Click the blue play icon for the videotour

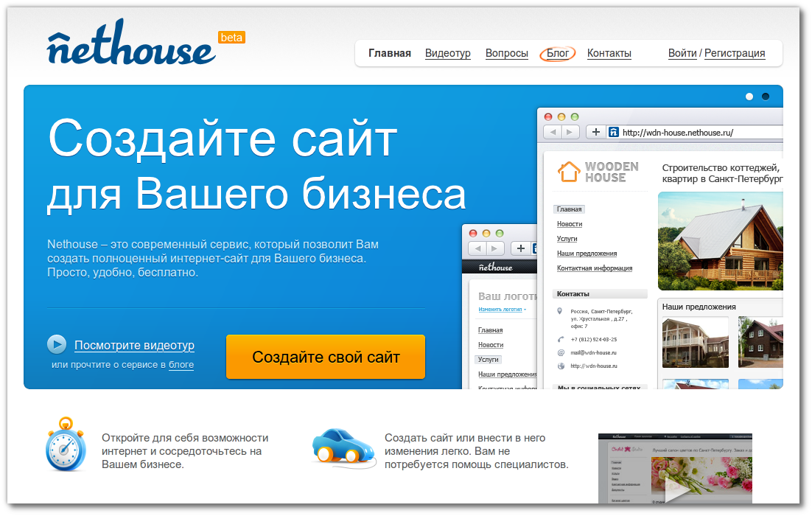[x=57, y=344]
